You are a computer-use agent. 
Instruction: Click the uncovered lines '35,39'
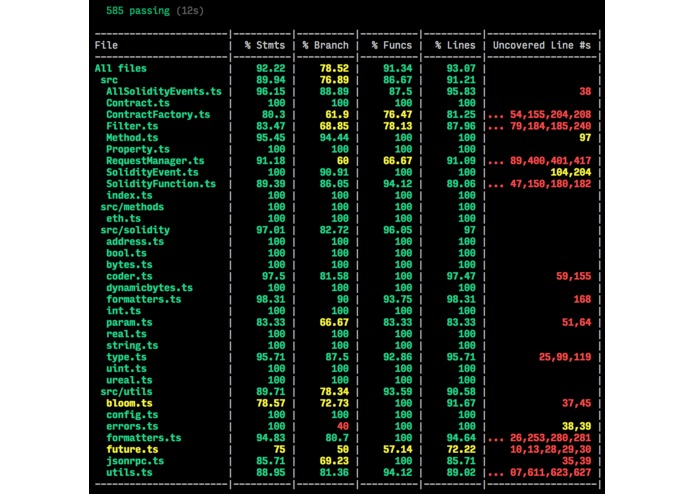point(577,461)
